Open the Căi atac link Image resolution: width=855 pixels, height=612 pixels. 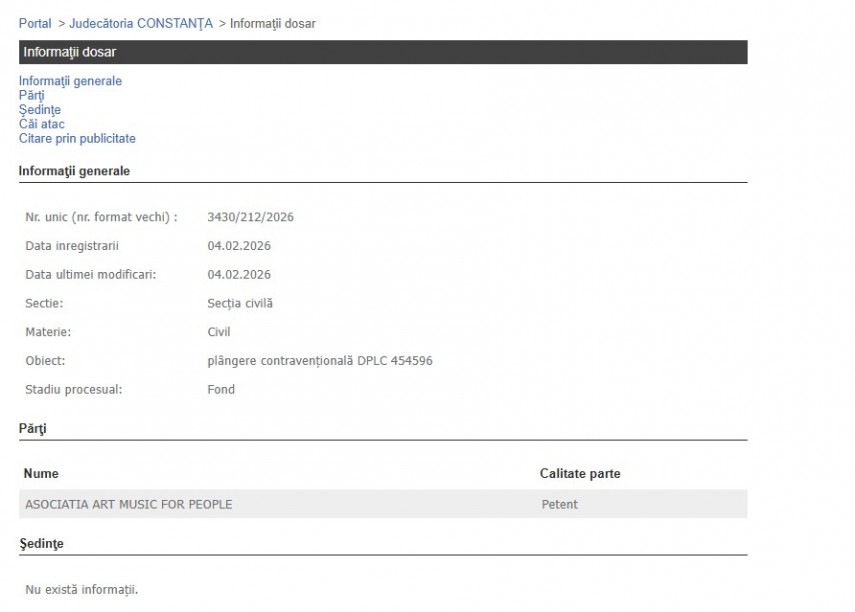42,124
